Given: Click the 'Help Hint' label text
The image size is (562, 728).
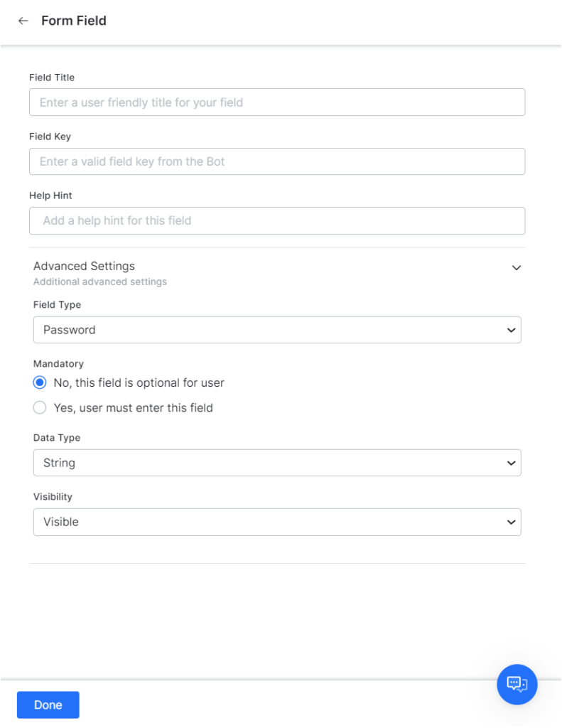Looking at the screenshot, I should [50, 196].
